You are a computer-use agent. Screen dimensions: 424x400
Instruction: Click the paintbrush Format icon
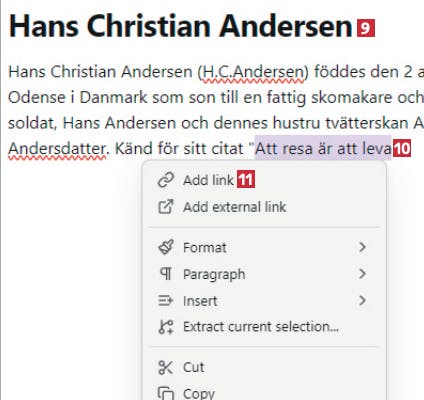tap(166, 247)
